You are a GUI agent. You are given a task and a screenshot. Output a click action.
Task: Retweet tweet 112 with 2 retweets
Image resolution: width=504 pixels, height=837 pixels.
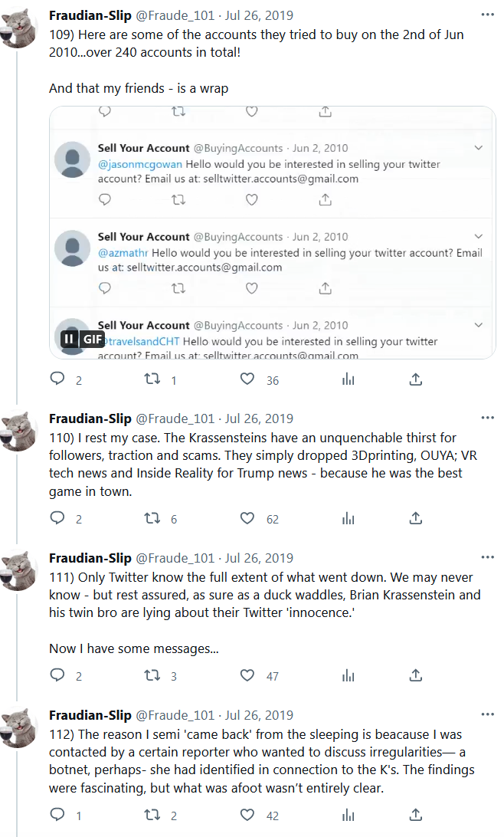tap(152, 816)
